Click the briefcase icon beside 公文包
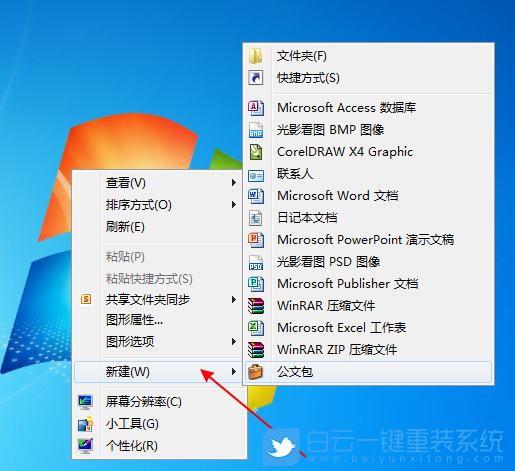The height and width of the screenshot is (471, 515). [x=256, y=372]
